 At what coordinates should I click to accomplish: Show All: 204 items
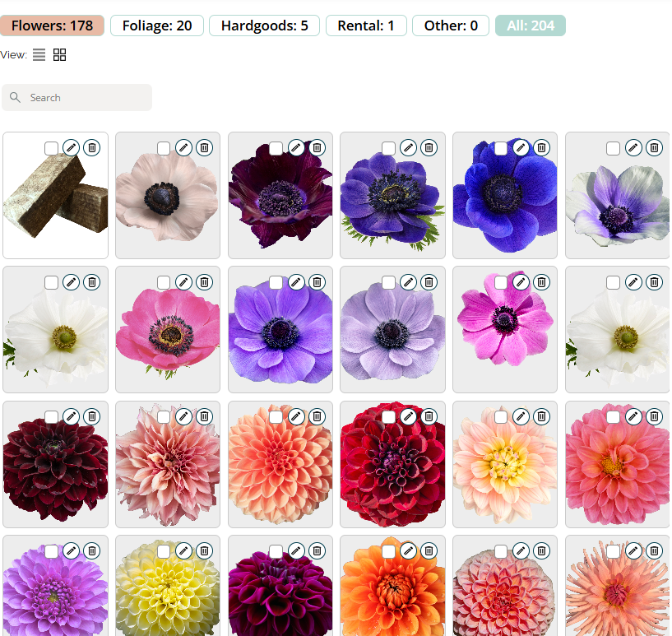(x=530, y=26)
